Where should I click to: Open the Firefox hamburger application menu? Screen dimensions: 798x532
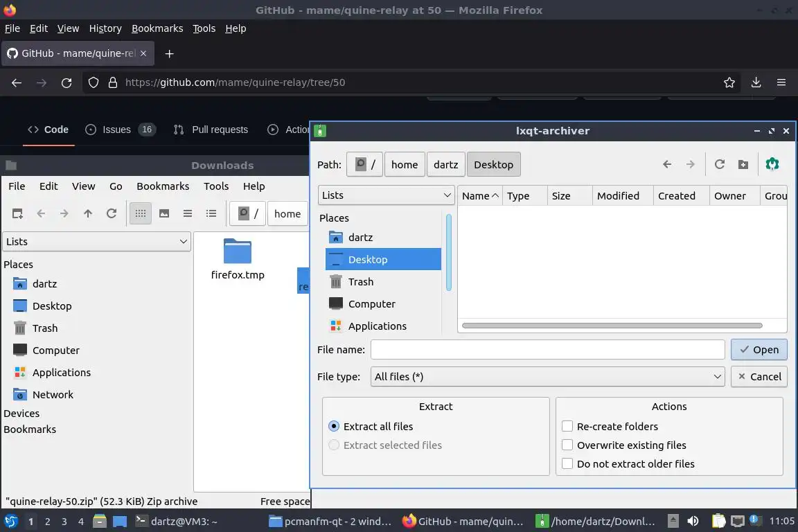point(781,82)
